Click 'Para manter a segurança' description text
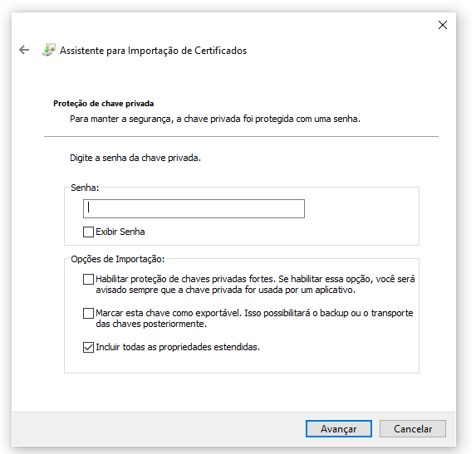The height and width of the screenshot is (454, 476). [215, 119]
